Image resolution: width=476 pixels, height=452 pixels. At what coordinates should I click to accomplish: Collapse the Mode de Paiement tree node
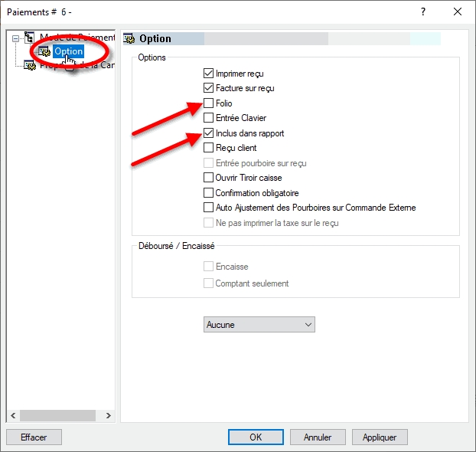(15, 38)
